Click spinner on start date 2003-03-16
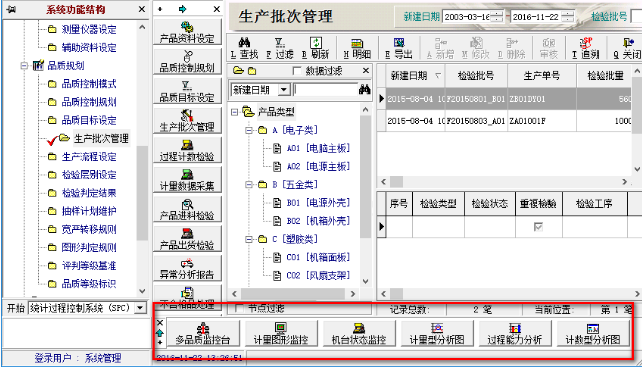Screen dimensions: 642x374 coord(496,17)
